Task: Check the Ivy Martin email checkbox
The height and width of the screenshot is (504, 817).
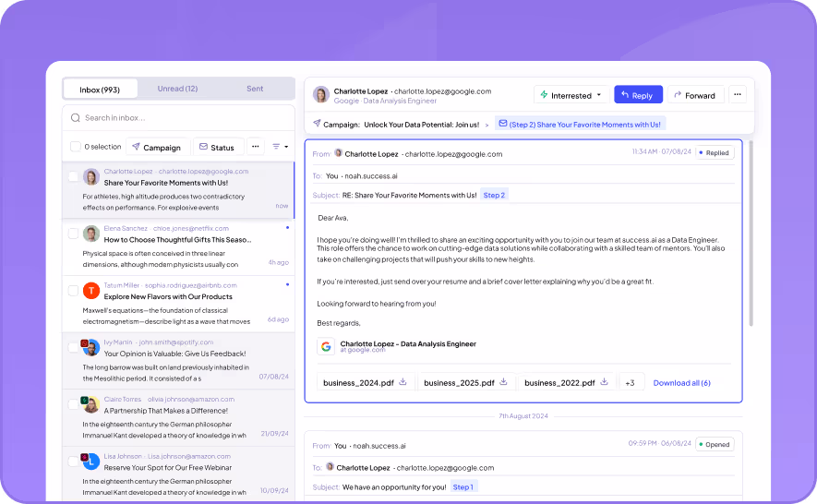Action: tap(74, 348)
